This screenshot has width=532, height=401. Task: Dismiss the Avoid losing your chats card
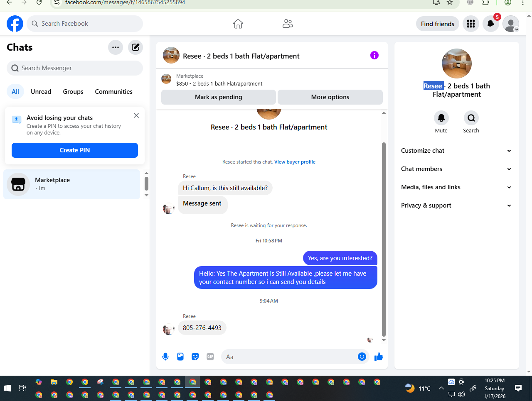click(136, 115)
